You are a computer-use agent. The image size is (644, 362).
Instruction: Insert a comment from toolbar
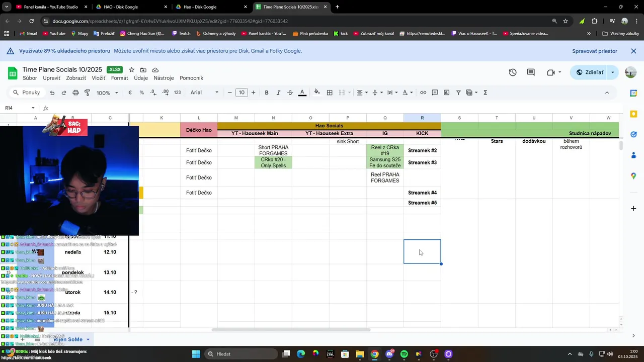[x=435, y=93]
